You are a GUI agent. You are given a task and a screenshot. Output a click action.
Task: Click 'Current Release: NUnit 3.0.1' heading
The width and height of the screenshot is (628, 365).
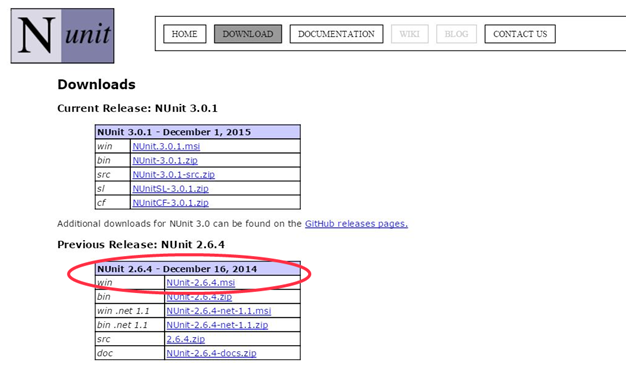pyautogui.click(x=137, y=108)
